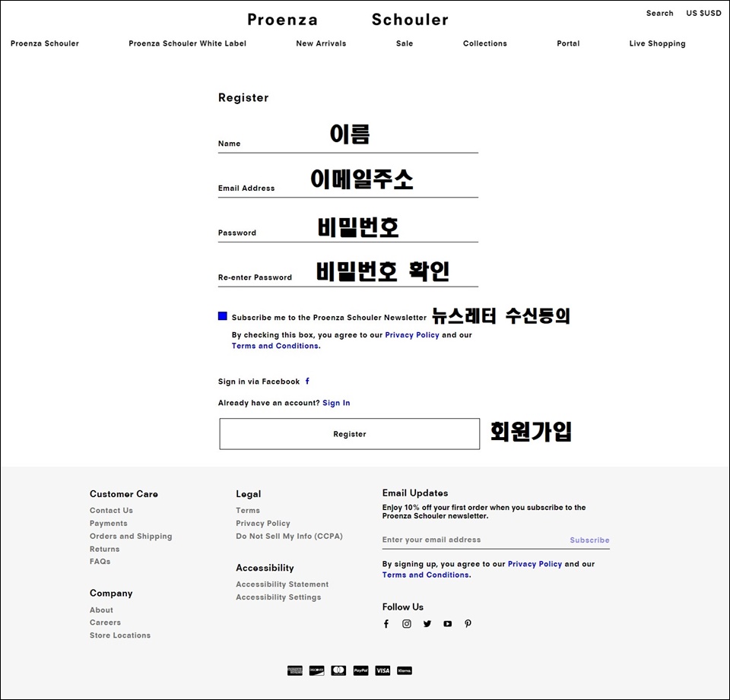
Task: Open Privacy Policy under Legal
Action: tap(263, 524)
